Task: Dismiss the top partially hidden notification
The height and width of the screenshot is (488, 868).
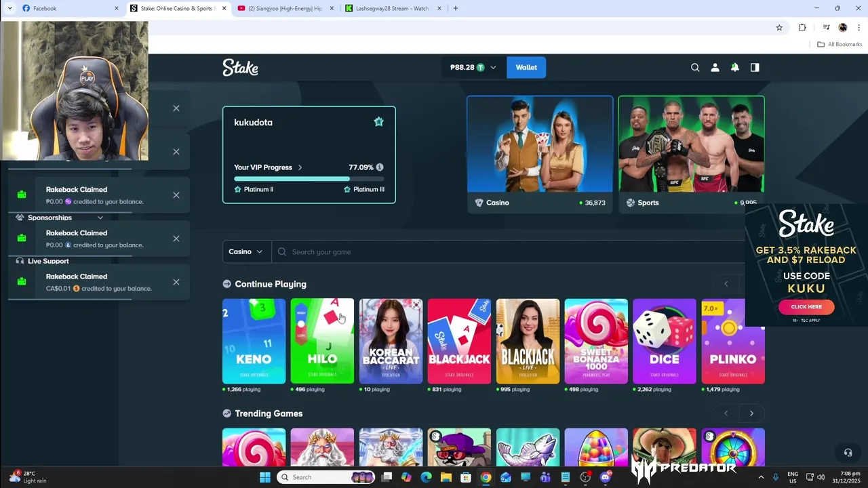Action: [x=176, y=108]
